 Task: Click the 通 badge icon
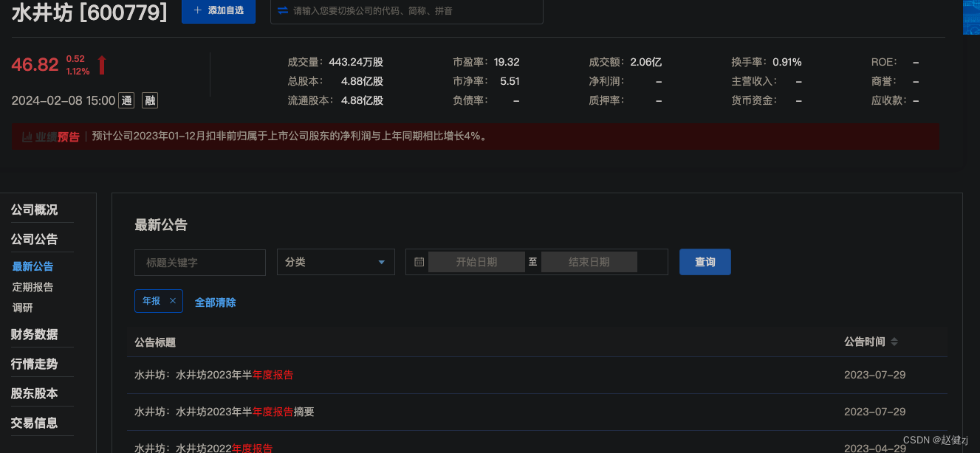coord(126,101)
